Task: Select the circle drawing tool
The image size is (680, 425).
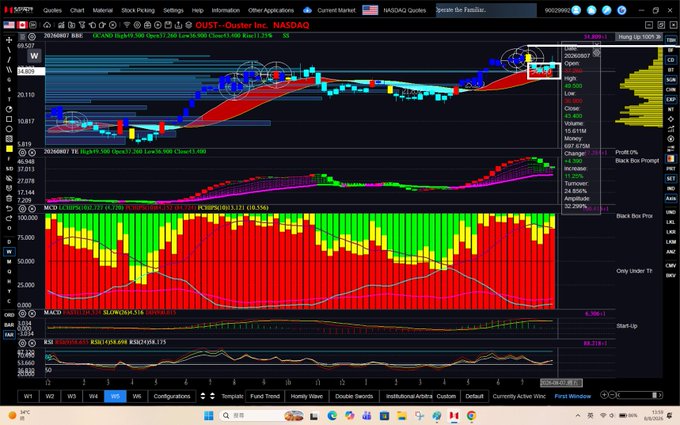Action: [9, 129]
